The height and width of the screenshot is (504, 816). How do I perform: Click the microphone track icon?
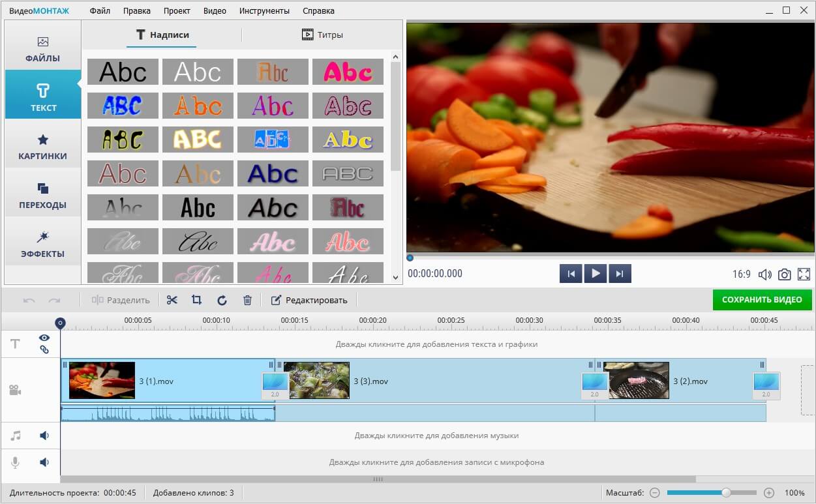point(15,462)
